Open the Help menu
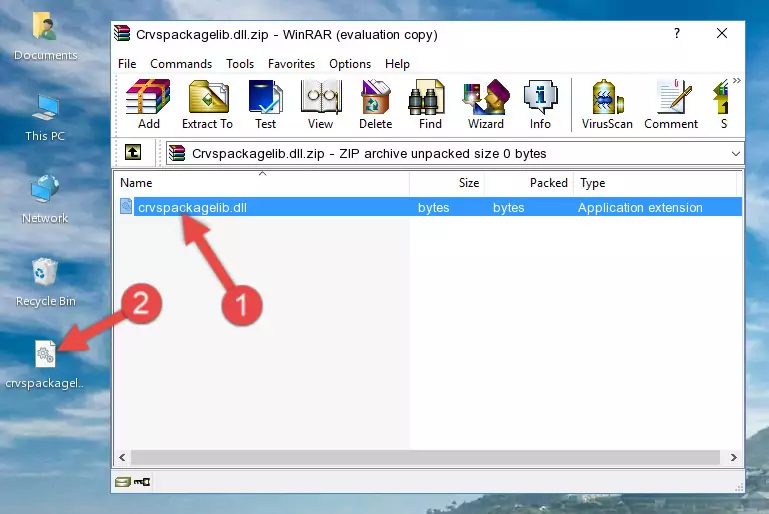 click(x=397, y=64)
